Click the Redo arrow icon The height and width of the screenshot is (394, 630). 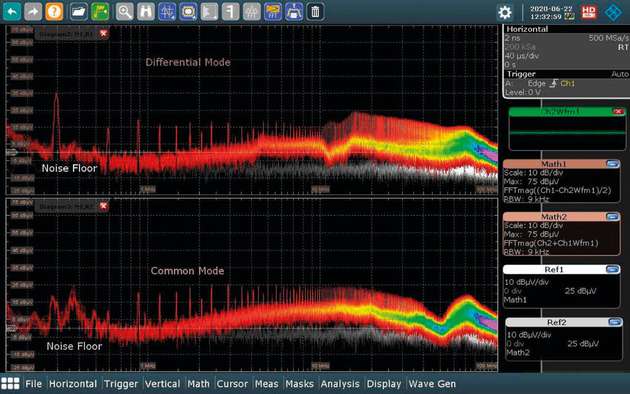[x=33, y=12]
